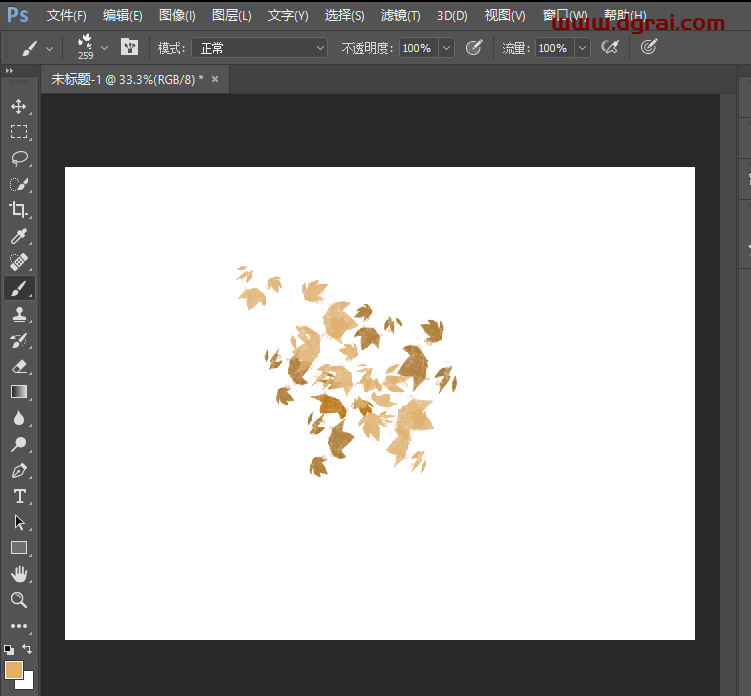The height and width of the screenshot is (696, 751).
Task: Select the Brush tool in the left toolbar
Action: pos(19,288)
